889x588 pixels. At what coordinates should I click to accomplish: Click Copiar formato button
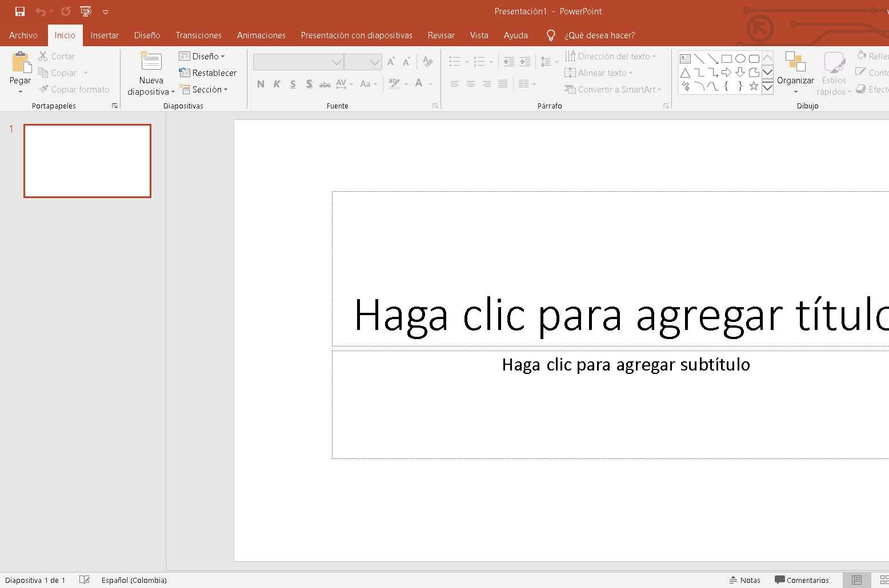point(74,89)
